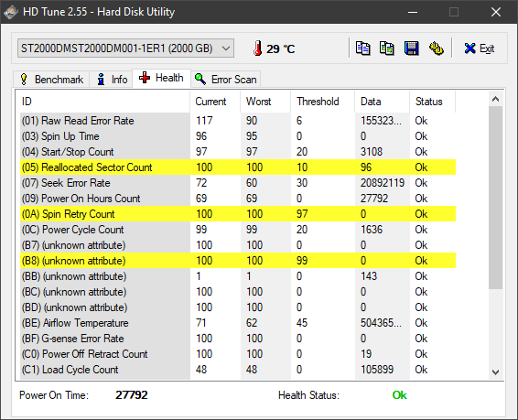Switch to the Benchmark tab
Viewport: 518px width, 420px height.
51,80
